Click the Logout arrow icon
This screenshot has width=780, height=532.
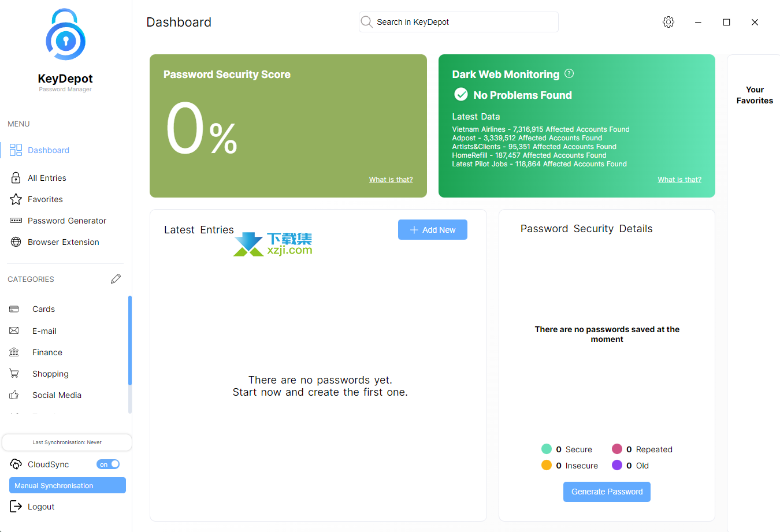click(16, 507)
